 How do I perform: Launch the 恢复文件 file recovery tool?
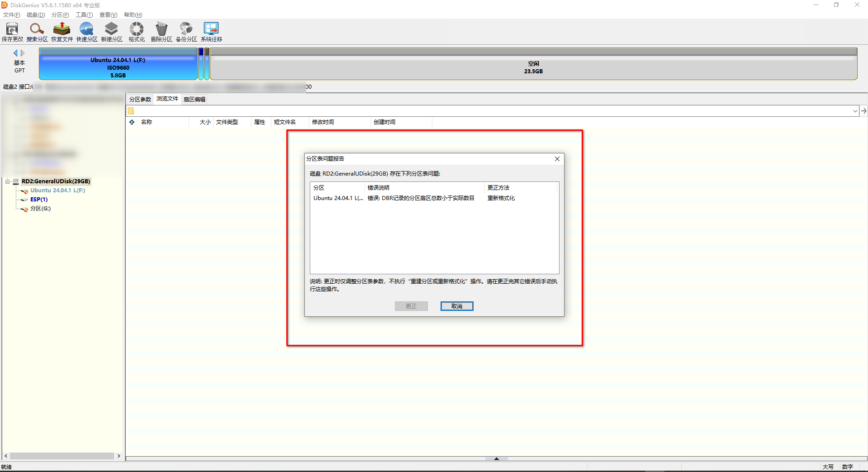[62, 32]
